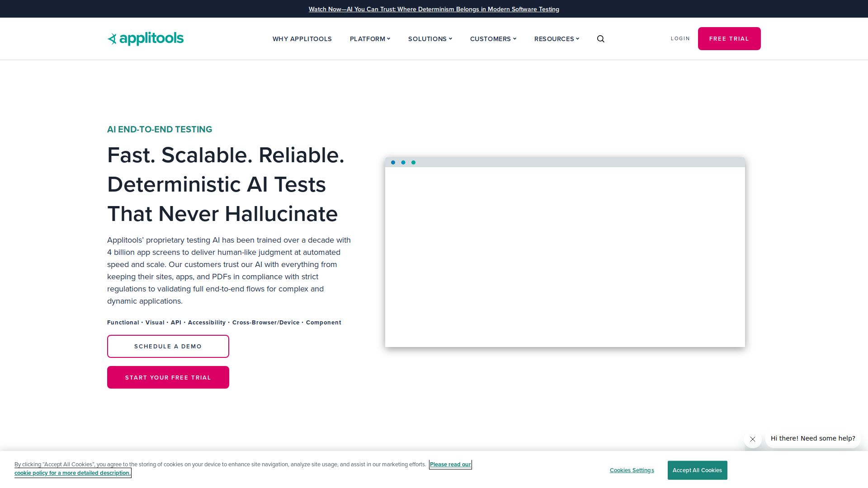Image resolution: width=868 pixels, height=488 pixels.
Task: Open Why Applitools menu item
Action: click(302, 39)
